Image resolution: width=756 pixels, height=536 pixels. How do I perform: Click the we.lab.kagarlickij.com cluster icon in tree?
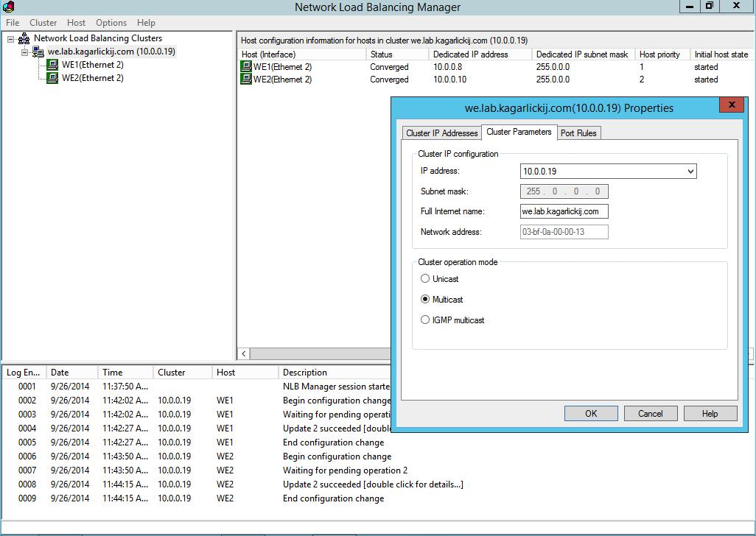pos(38,52)
